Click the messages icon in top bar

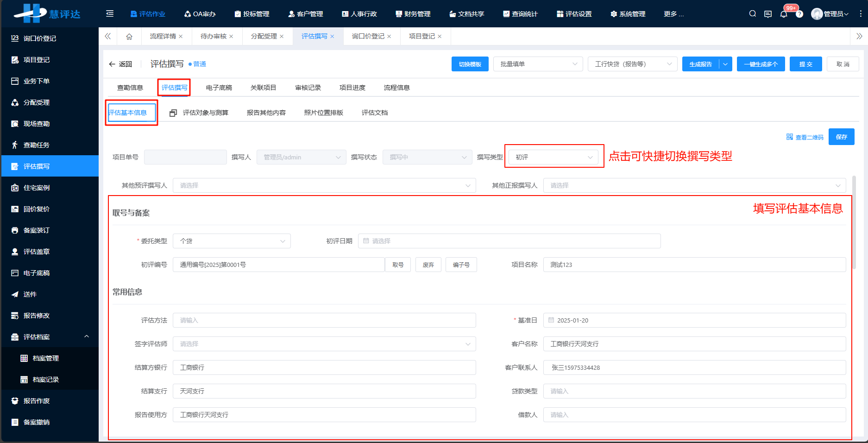point(768,14)
